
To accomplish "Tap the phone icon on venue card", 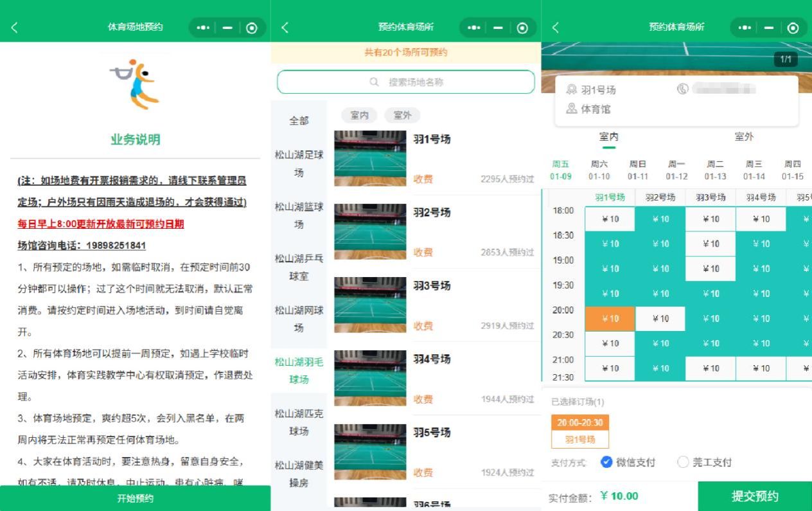I will tap(682, 89).
